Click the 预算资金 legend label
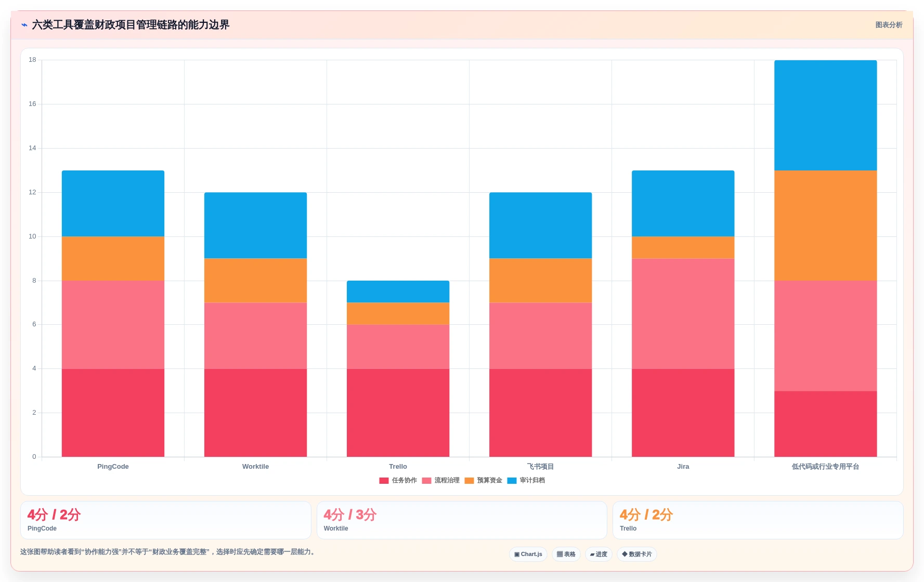Viewport: 924px width, 582px height. pos(490,481)
